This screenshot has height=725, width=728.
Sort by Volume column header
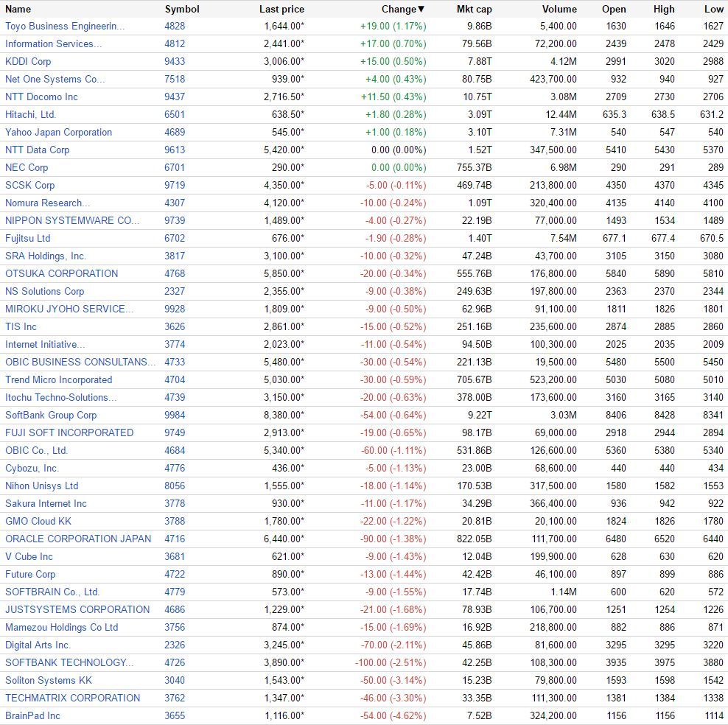pos(559,9)
